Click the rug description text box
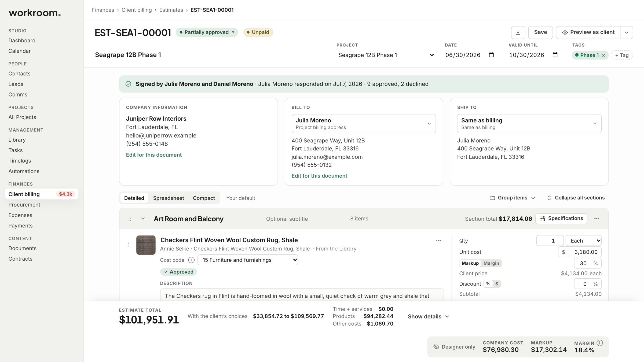The width and height of the screenshot is (644, 362). 302,295
